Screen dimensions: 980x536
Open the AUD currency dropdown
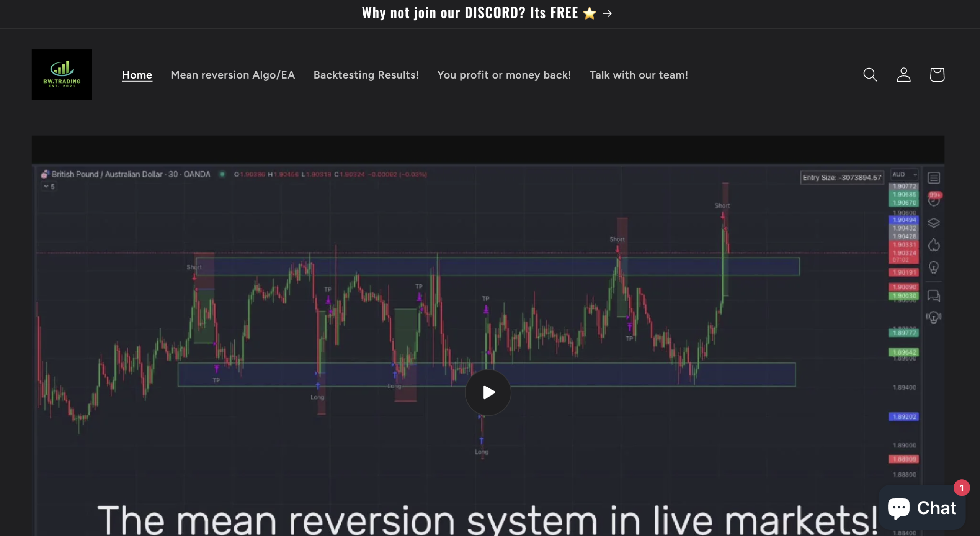point(904,174)
